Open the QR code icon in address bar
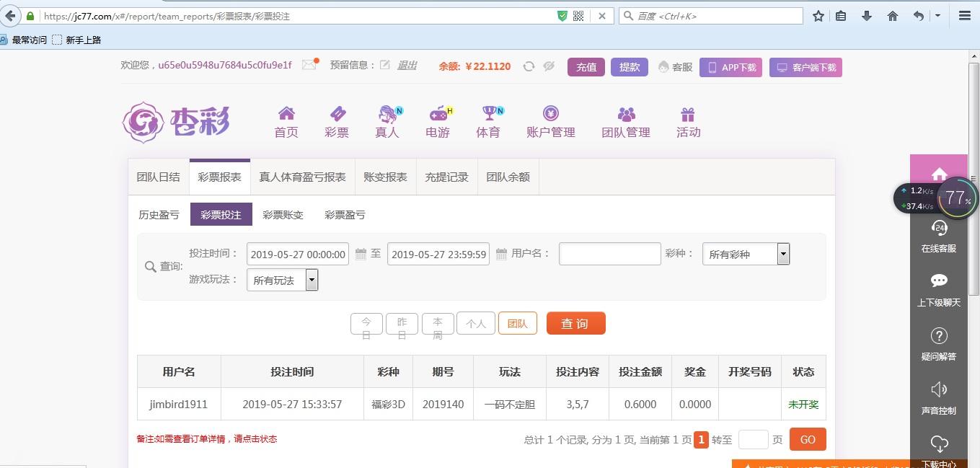Screen dimensions: 980x468 coord(578,16)
